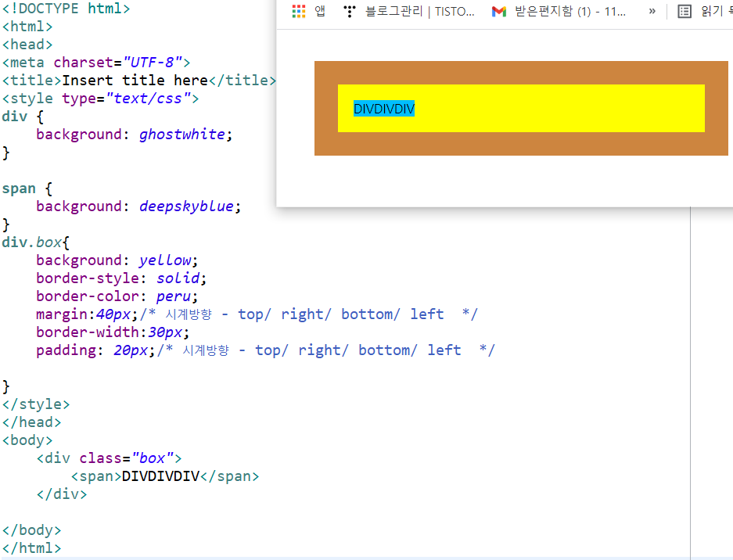Click the closing </div> tag
Viewport: 733px width, 560px height.
point(62,494)
